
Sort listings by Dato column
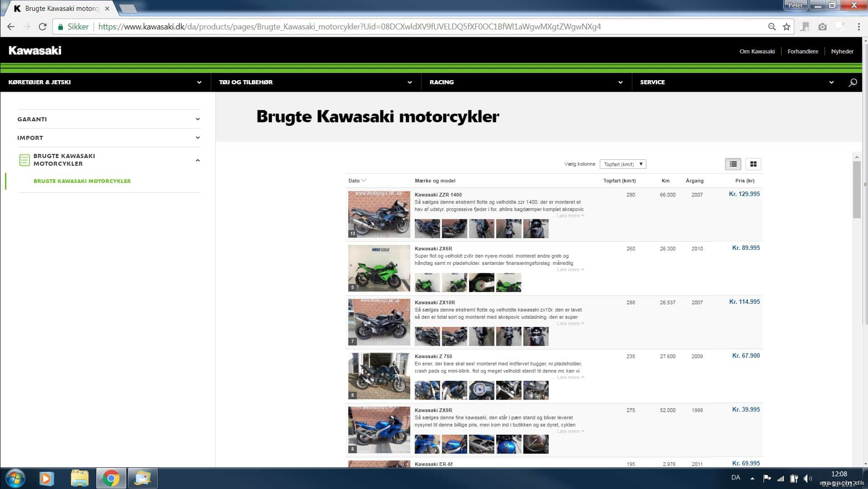(357, 181)
